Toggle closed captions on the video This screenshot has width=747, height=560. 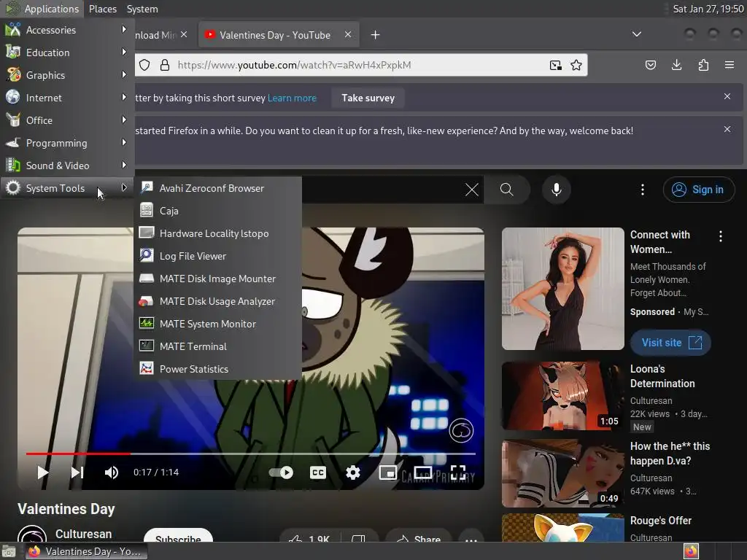pyautogui.click(x=318, y=472)
